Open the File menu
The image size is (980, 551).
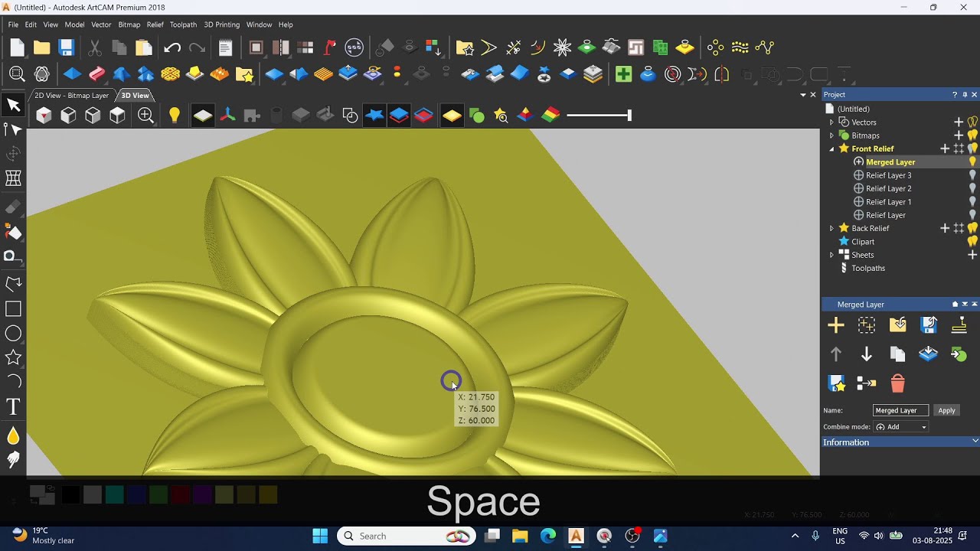click(13, 24)
